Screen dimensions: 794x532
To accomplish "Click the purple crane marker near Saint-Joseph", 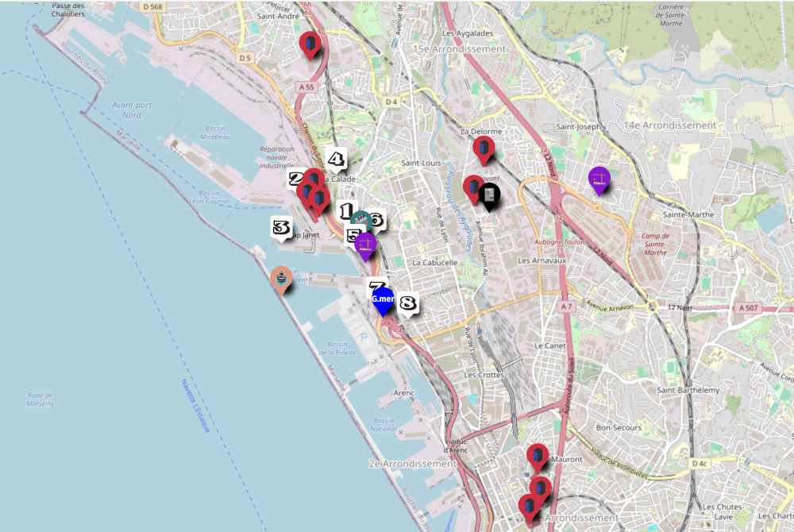I will click(x=599, y=179).
